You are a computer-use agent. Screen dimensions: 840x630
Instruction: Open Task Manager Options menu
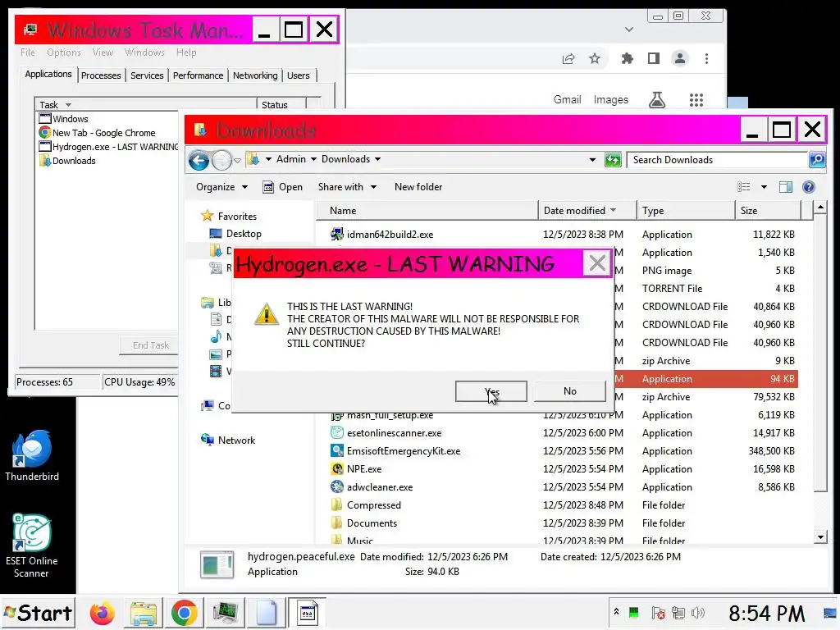[x=64, y=52]
